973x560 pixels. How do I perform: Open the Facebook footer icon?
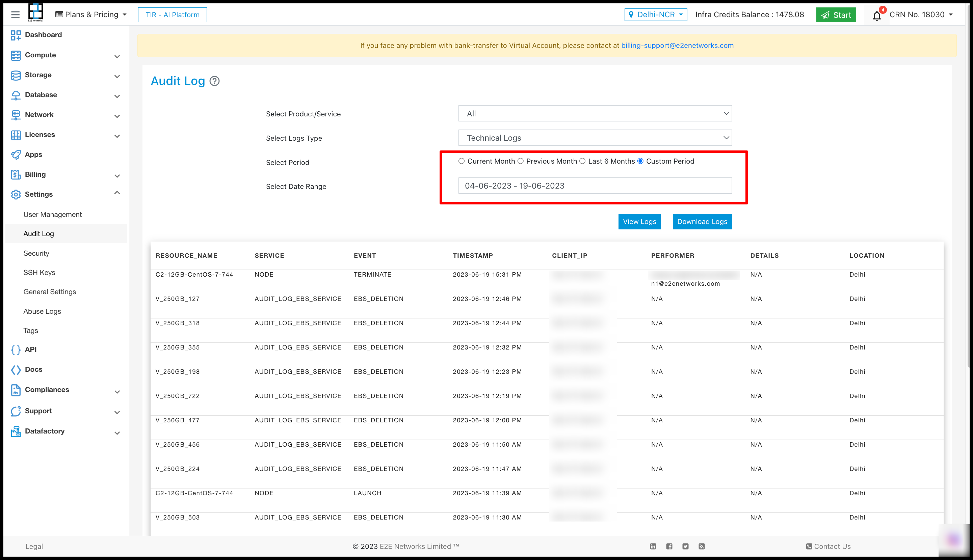pyautogui.click(x=669, y=546)
